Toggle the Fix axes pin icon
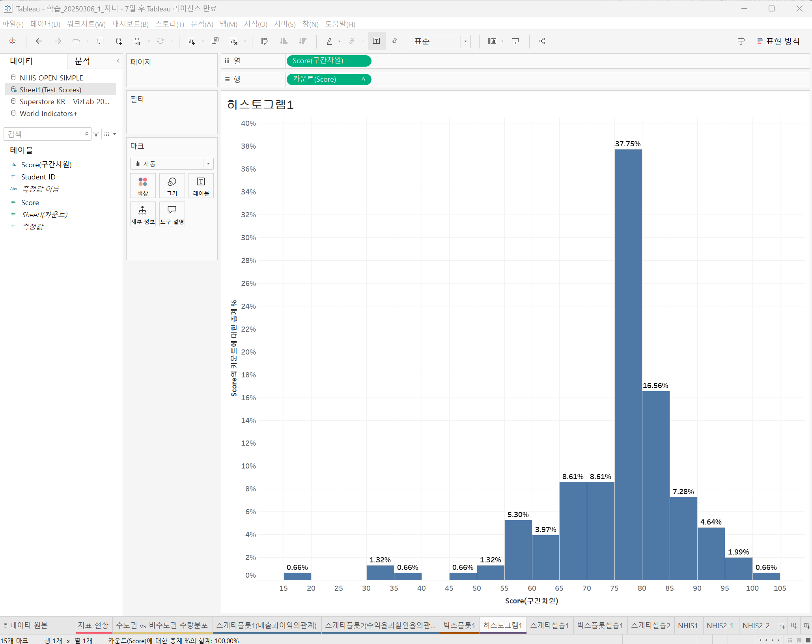The height and width of the screenshot is (644, 812). click(394, 41)
